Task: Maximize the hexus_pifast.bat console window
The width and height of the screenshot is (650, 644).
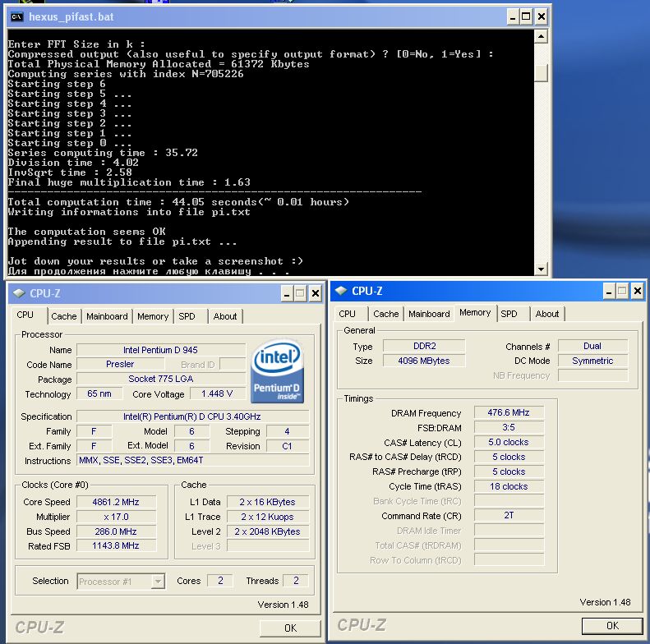Action: pyautogui.click(x=526, y=17)
